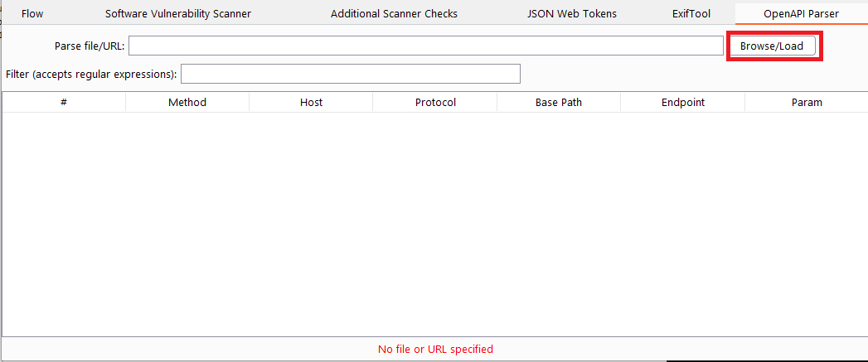Open the ExifTool tab
The image size is (868, 362).
coord(691,13)
